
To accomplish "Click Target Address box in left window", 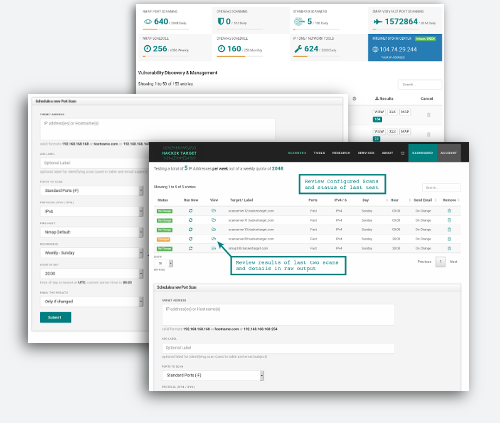I will [158, 129].
